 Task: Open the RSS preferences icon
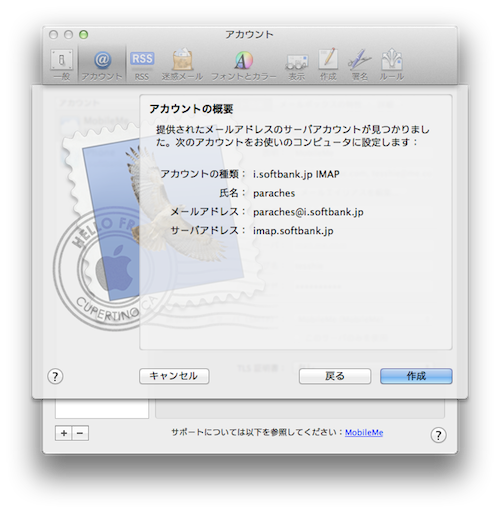(142, 65)
